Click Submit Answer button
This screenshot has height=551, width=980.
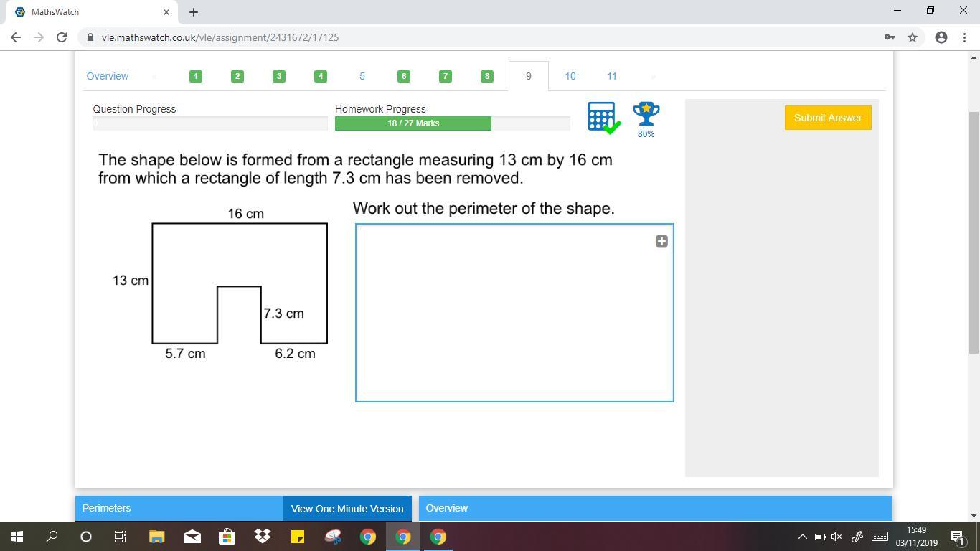(827, 118)
